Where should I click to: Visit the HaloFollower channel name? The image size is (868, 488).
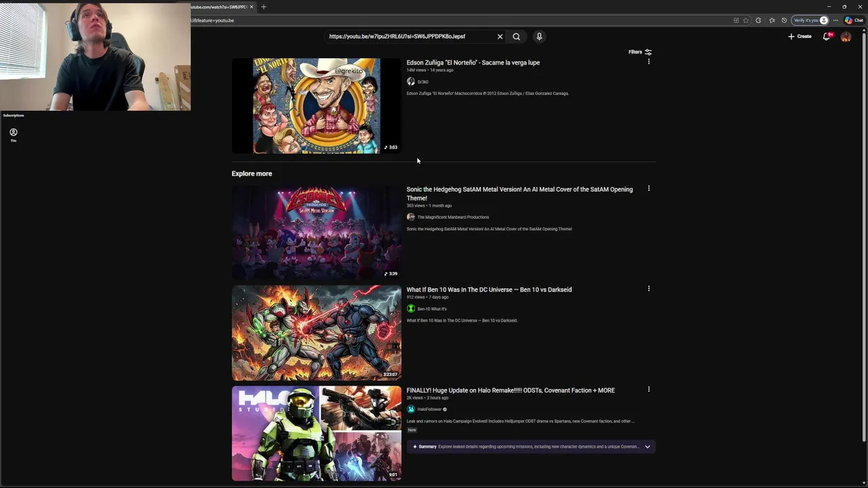(429, 409)
